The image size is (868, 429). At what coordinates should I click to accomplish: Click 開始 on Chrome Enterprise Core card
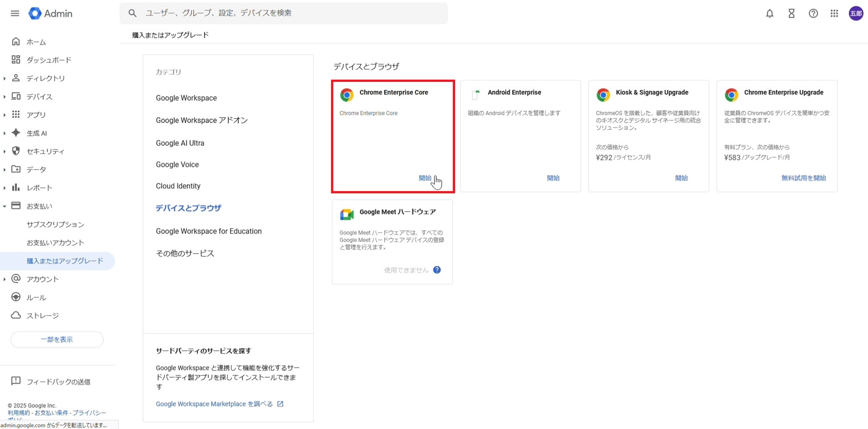coord(425,178)
